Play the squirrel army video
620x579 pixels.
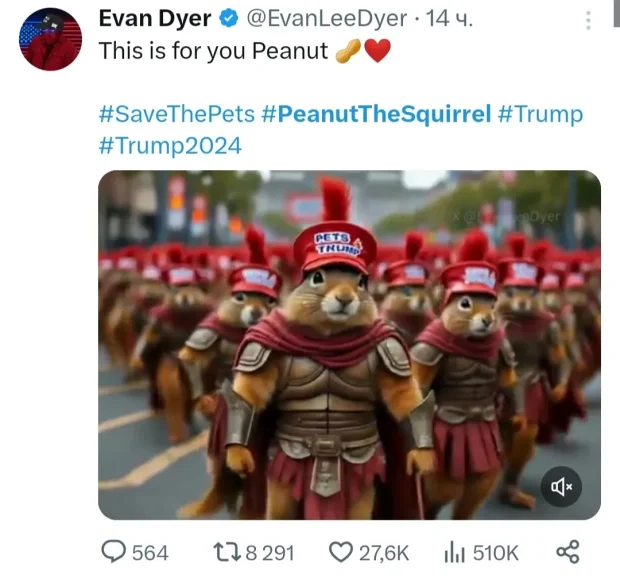click(x=350, y=345)
